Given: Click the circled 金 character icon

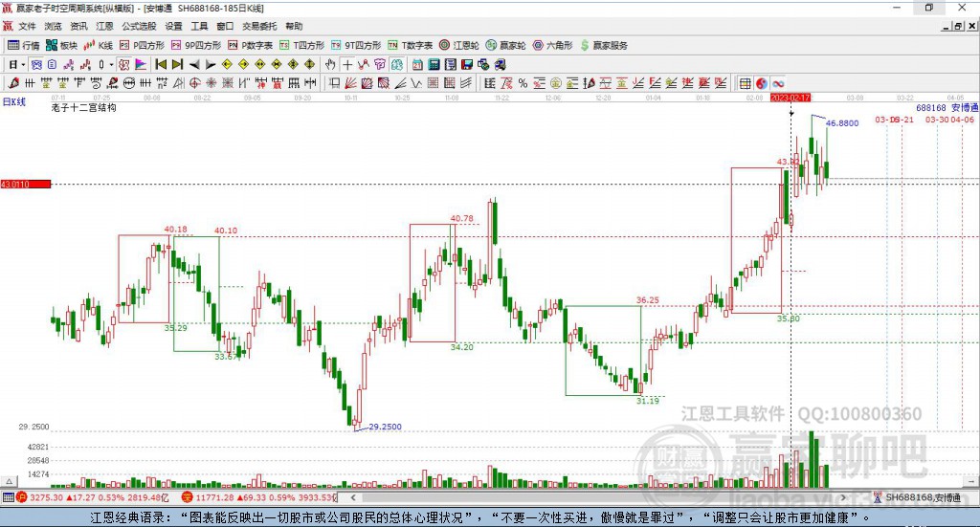Looking at the screenshot, I should click(556, 83).
